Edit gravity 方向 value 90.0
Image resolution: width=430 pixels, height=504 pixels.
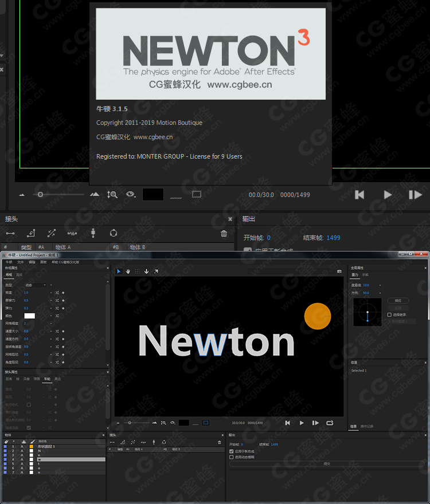tap(366, 293)
